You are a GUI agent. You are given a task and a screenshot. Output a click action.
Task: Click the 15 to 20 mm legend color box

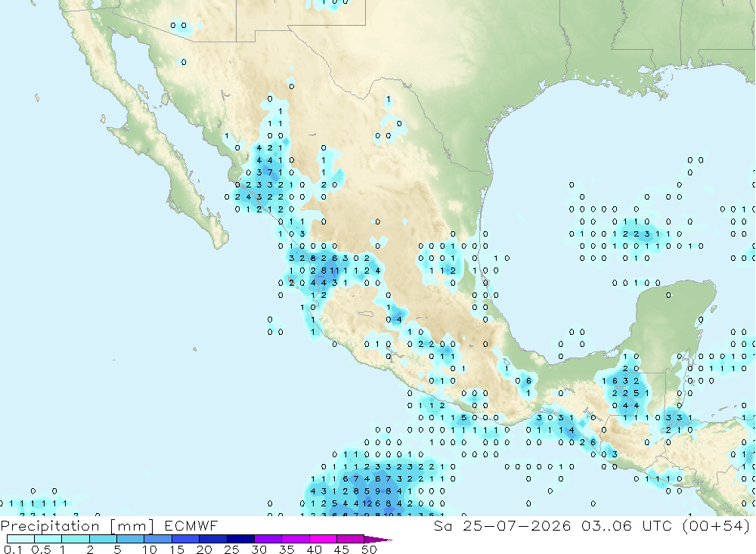(x=186, y=539)
